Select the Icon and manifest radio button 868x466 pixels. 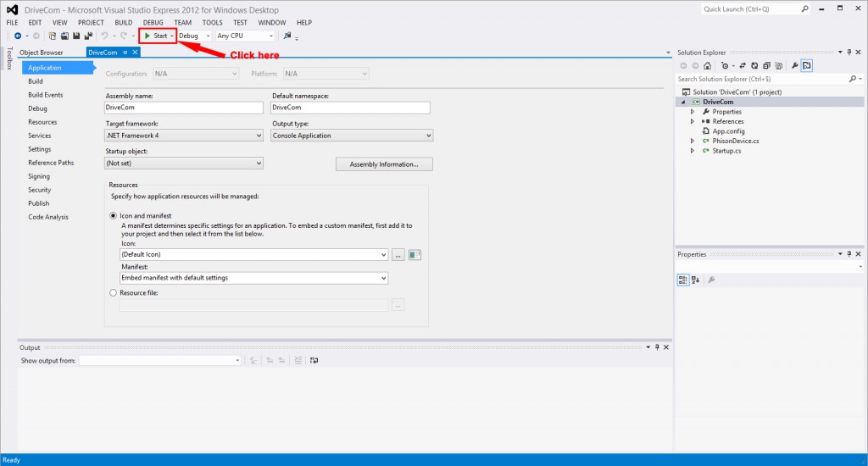(x=113, y=216)
